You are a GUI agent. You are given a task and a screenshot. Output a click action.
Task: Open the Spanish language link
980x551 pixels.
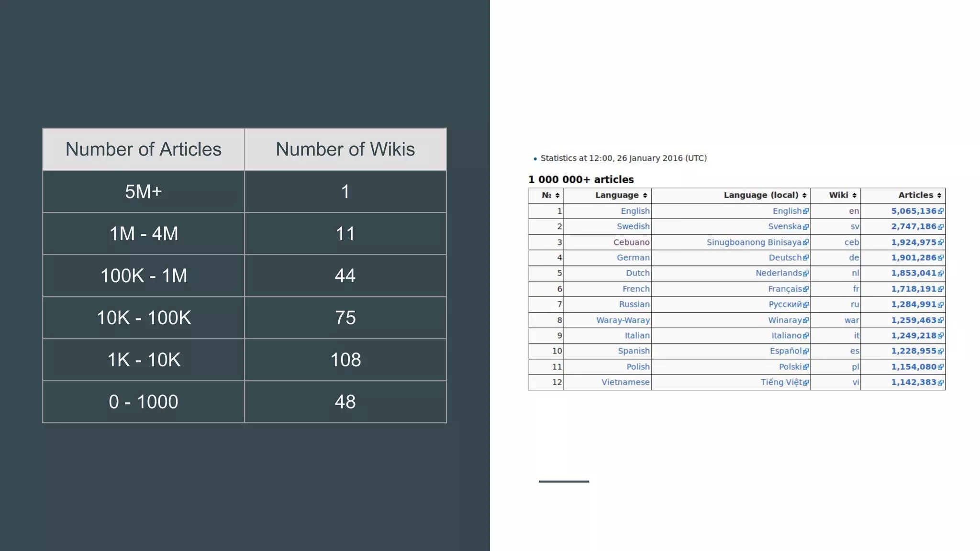pos(634,351)
